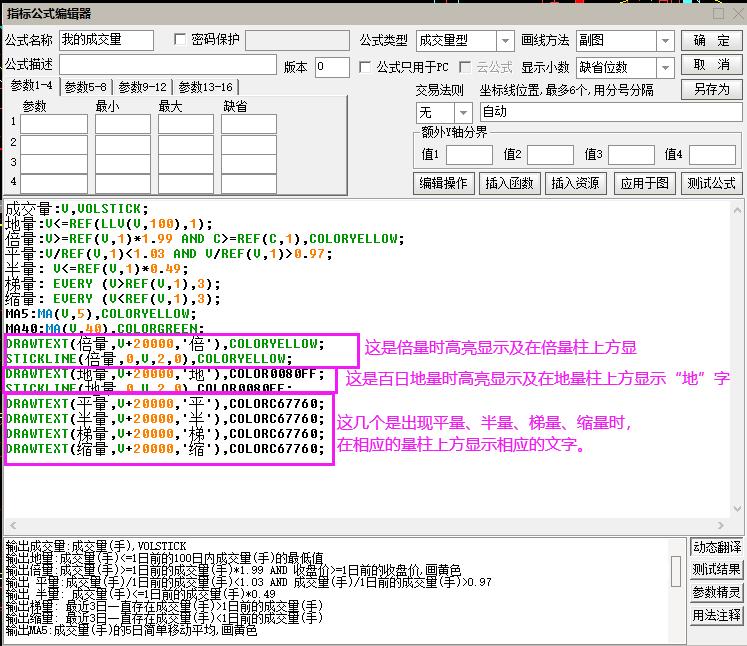Switch to the 参数13-16 tab
The height and width of the screenshot is (646, 747).
pyautogui.click(x=205, y=87)
